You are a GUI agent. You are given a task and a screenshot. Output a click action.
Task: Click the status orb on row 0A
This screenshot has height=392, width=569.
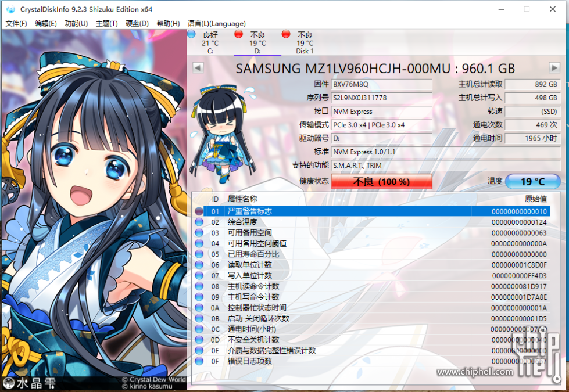[x=199, y=308]
